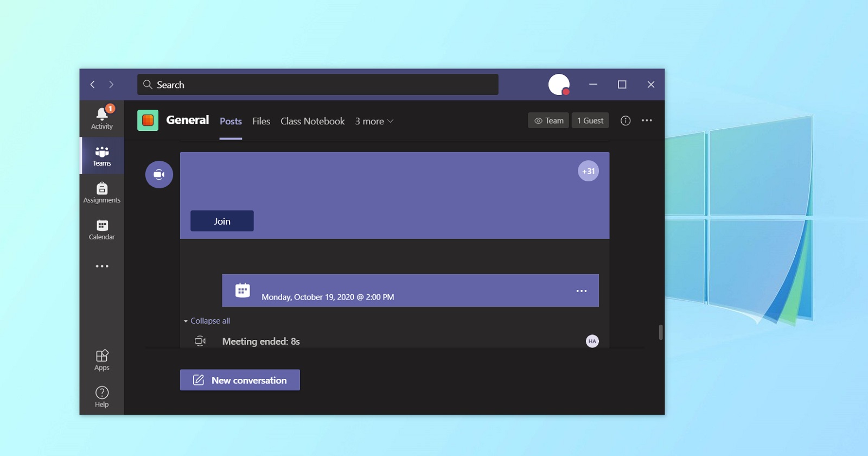Screen dimensions: 868x456
Task: Show more apps ellipsis in sidebar
Action: (102, 267)
